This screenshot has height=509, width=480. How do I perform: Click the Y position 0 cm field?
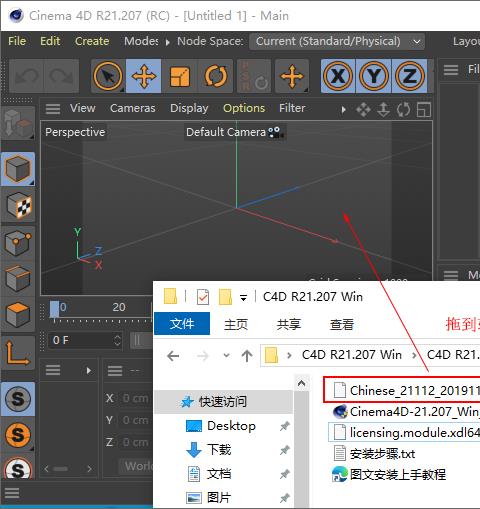coord(135,420)
